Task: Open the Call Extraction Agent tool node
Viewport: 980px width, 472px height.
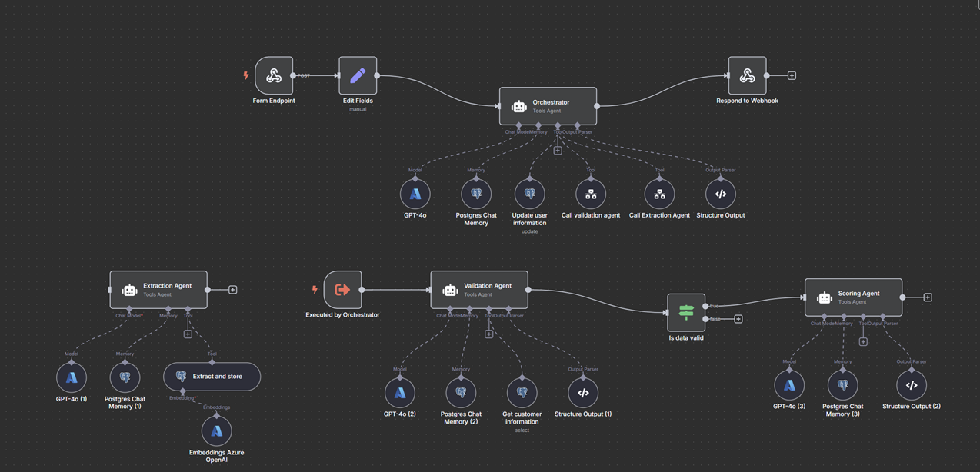Action: (x=659, y=194)
